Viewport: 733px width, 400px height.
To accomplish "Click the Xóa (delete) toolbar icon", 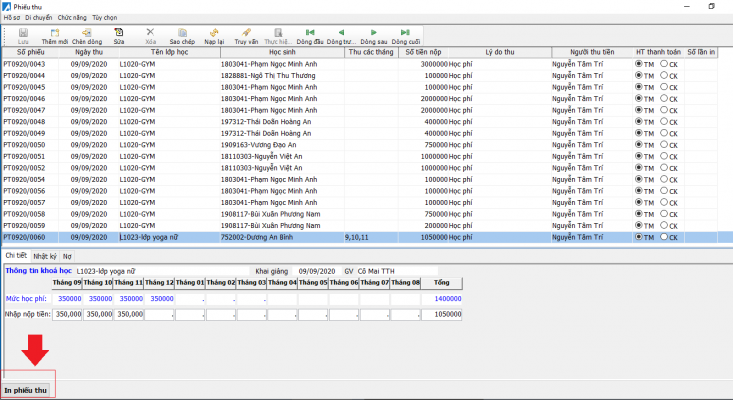I will coord(150,32).
